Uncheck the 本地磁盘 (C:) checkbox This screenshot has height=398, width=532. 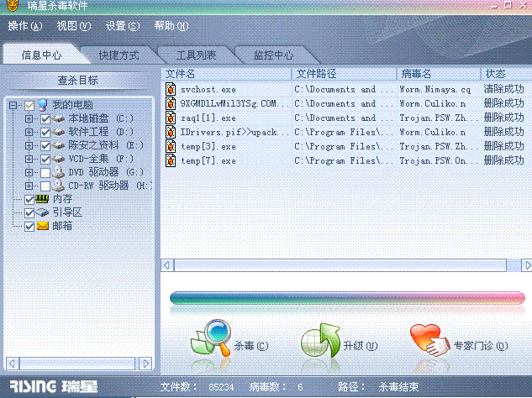45,119
